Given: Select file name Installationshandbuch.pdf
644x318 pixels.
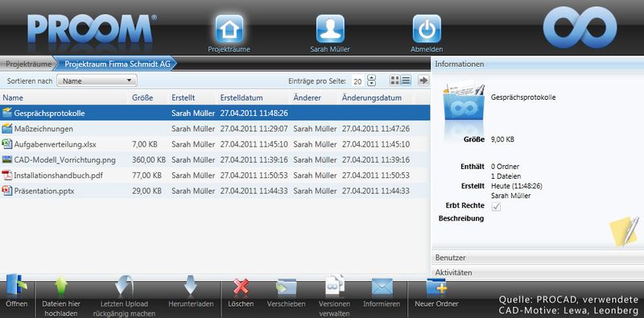Looking at the screenshot, I should (x=58, y=176).
